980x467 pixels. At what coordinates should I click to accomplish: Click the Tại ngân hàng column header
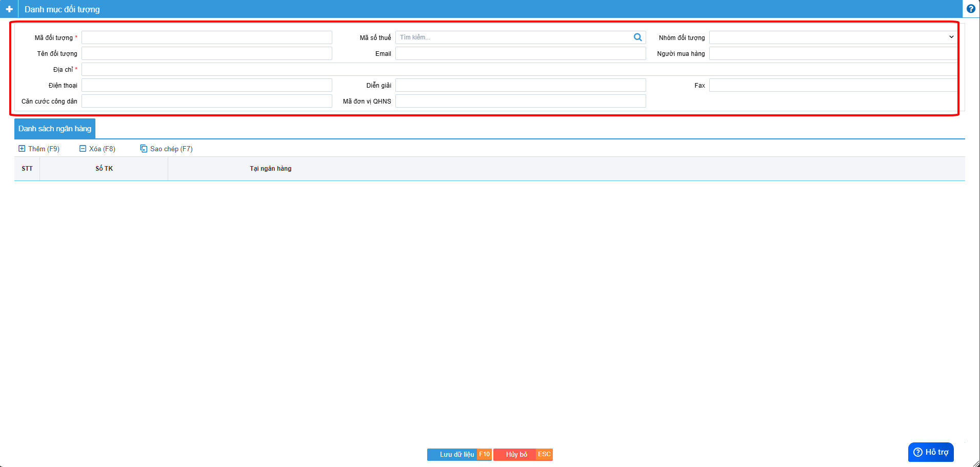(270, 169)
